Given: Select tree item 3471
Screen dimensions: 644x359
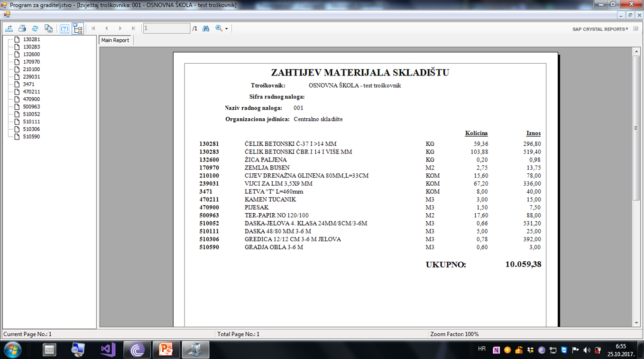Looking at the screenshot, I should [x=28, y=84].
